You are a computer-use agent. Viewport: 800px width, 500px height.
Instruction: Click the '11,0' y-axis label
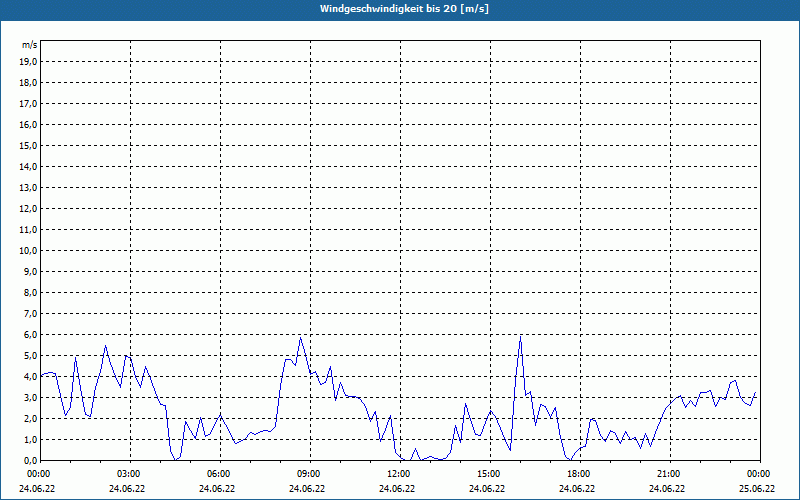point(28,230)
